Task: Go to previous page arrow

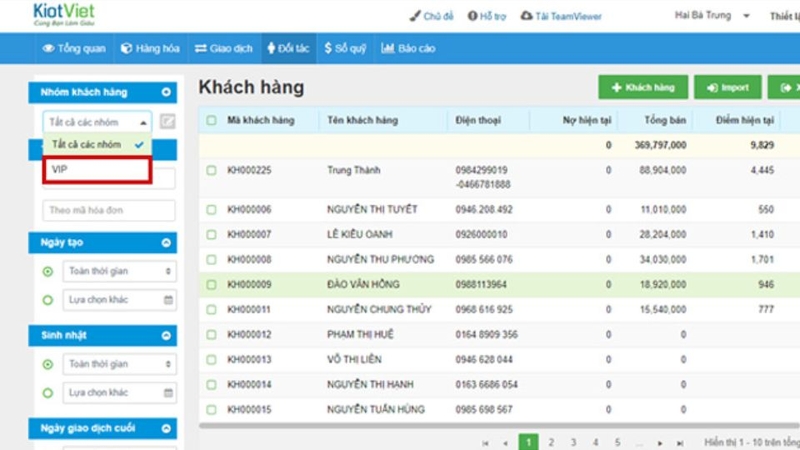Action: pyautogui.click(x=506, y=443)
